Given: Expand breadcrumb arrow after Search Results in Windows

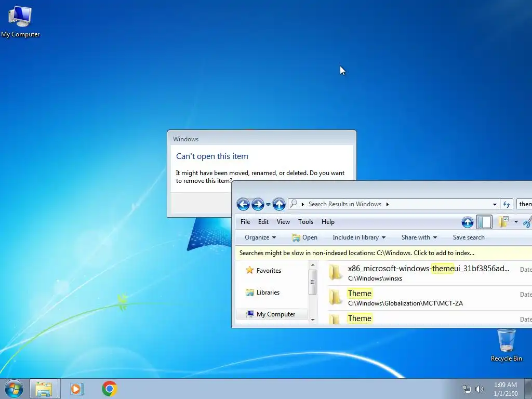Looking at the screenshot, I should 387,204.
